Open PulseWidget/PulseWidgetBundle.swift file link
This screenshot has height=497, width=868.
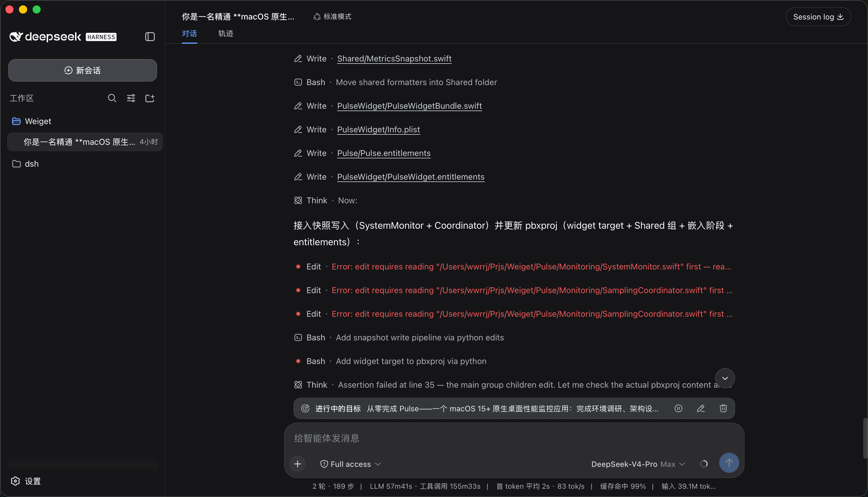pyautogui.click(x=409, y=106)
